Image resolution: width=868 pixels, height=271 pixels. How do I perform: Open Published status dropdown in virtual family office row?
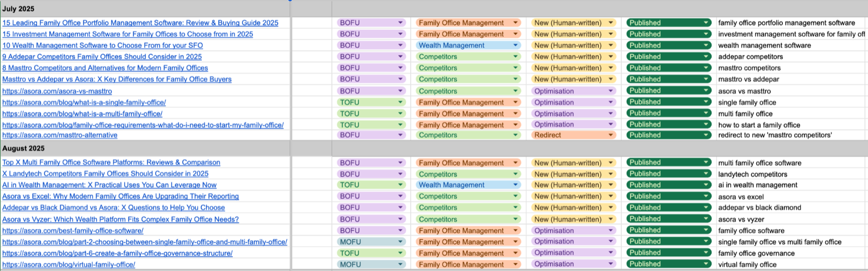pos(669,264)
